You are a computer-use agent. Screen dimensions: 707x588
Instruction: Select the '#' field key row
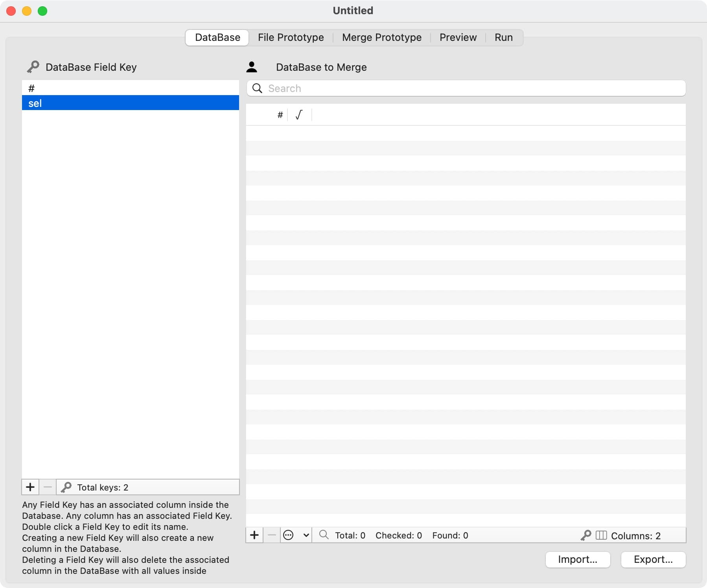[131, 88]
